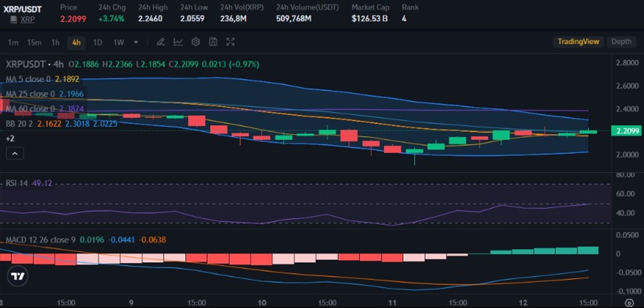Expand the +2 hidden indicators
The height and width of the screenshot is (308, 644).
click(10, 138)
